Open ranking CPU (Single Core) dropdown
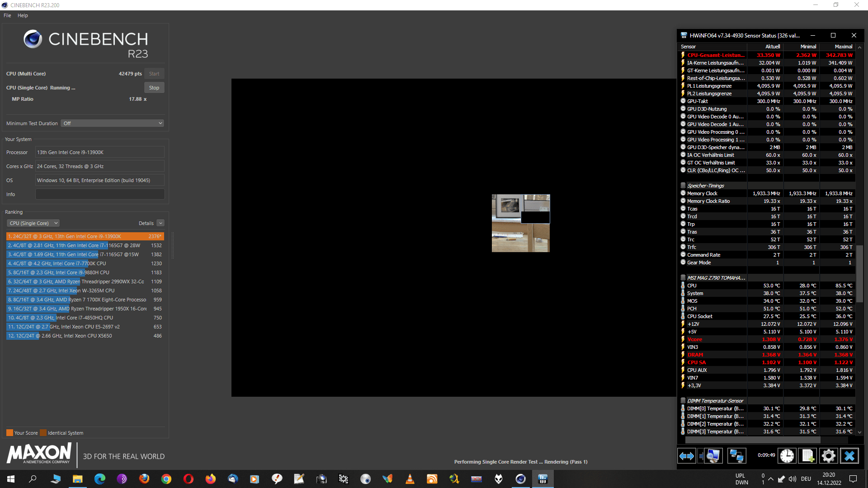The image size is (868, 488). (33, 223)
